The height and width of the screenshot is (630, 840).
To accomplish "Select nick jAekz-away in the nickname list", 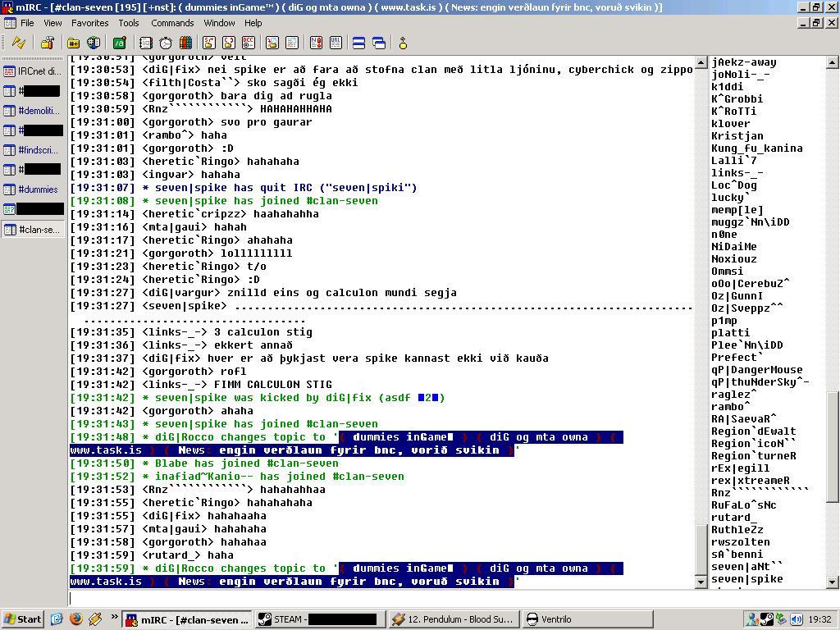I will [x=743, y=62].
